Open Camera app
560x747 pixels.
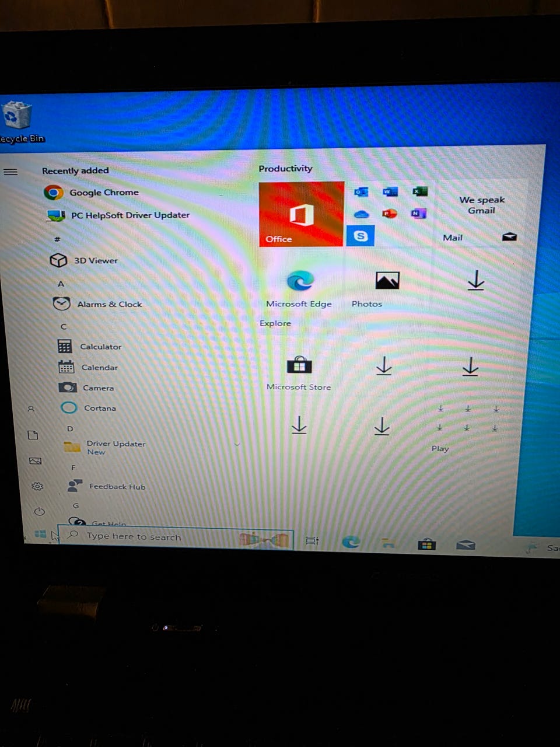(x=87, y=388)
